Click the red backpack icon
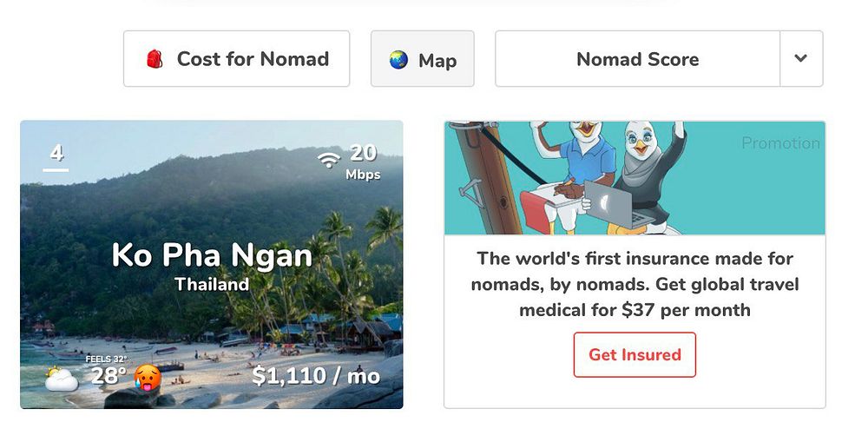Viewport: 868px width, 442px height. click(x=155, y=59)
